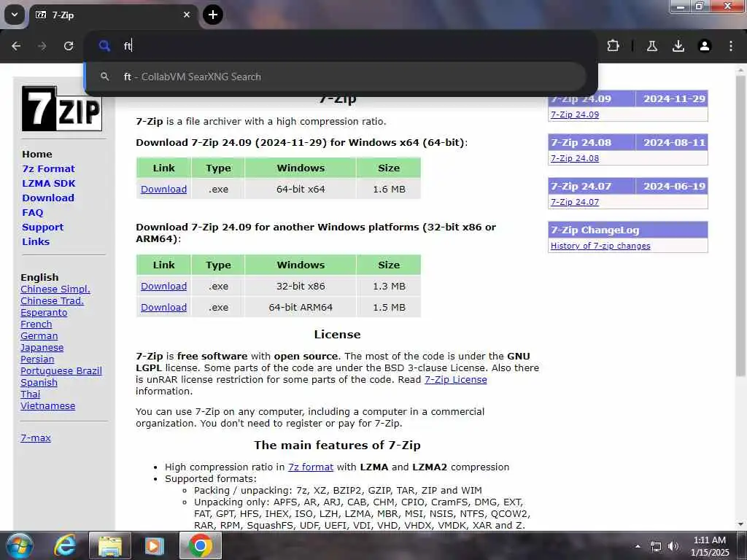
Task: Select the 7-Zip browser tab
Action: (x=114, y=15)
